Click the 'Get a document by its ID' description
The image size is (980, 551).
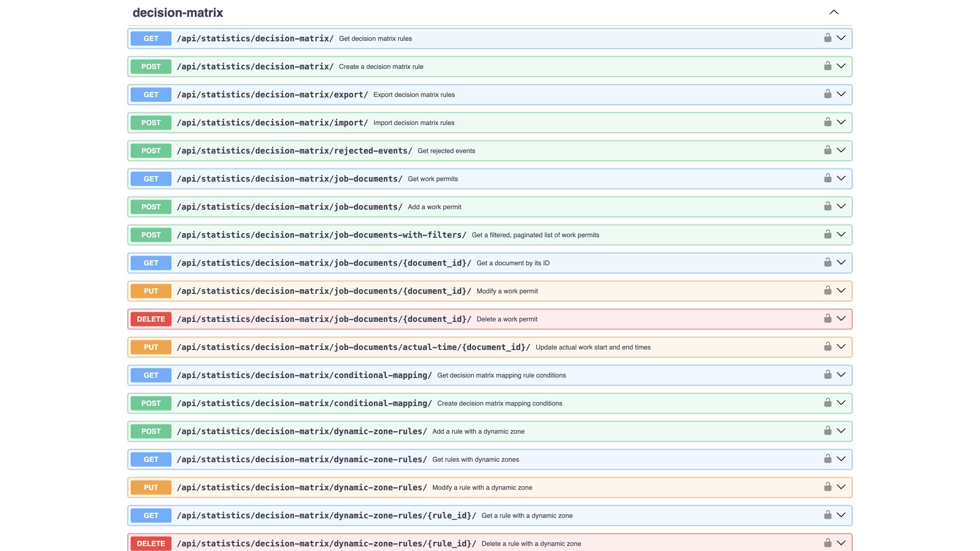coord(513,263)
